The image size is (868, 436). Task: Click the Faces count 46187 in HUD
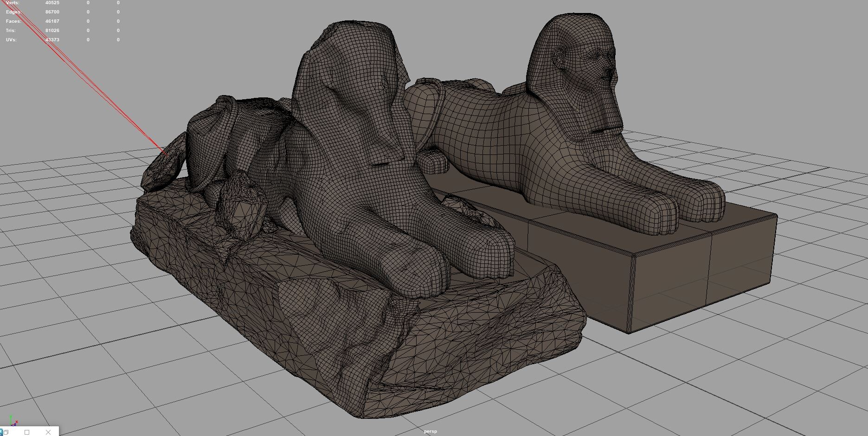(52, 21)
